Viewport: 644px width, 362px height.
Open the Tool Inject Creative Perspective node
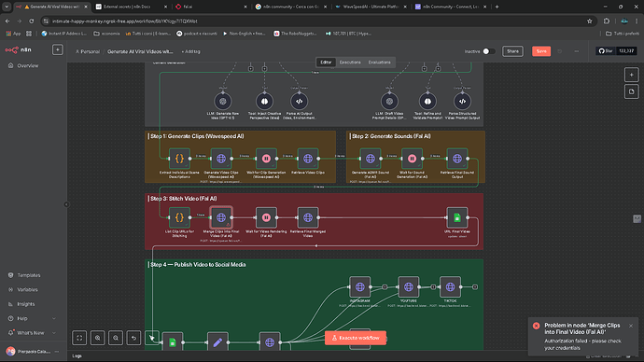(x=264, y=101)
